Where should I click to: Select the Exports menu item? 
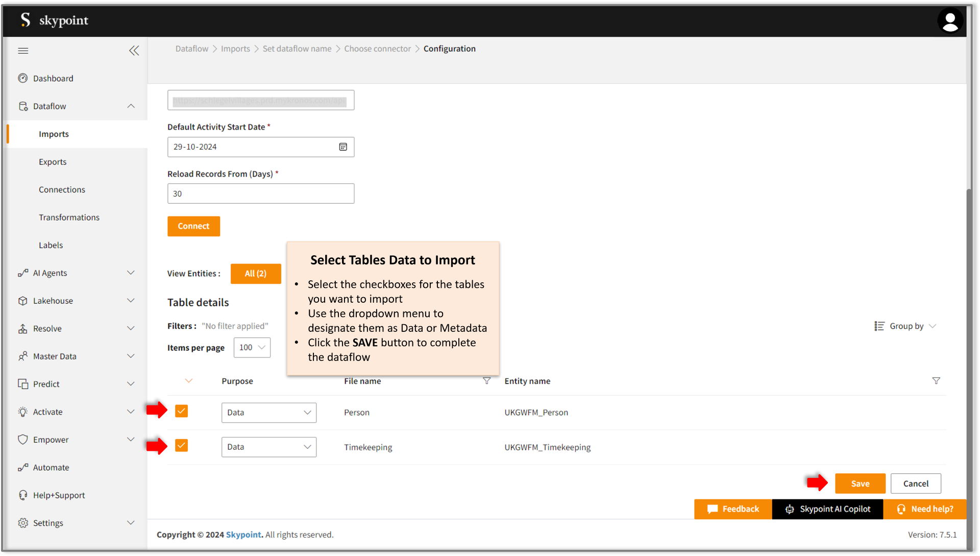tap(53, 161)
